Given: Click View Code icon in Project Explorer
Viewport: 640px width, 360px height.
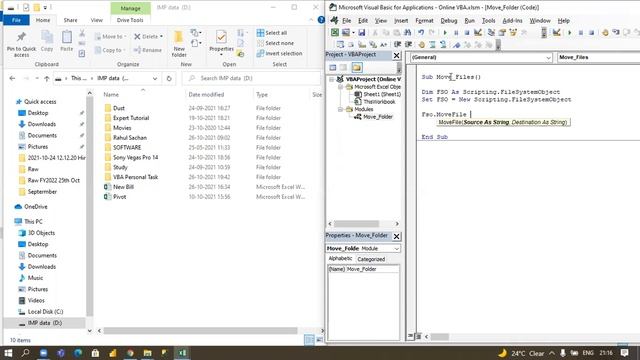Looking at the screenshot, I should 333,67.
